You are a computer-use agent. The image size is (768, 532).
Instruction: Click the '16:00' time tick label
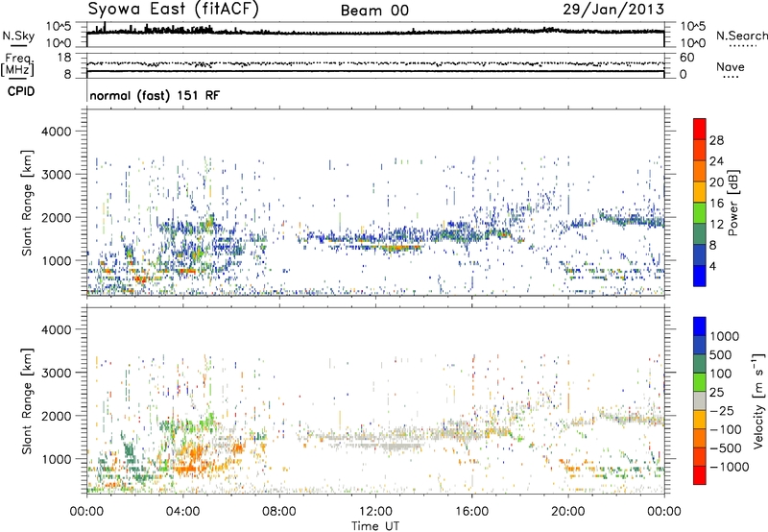[x=471, y=512]
